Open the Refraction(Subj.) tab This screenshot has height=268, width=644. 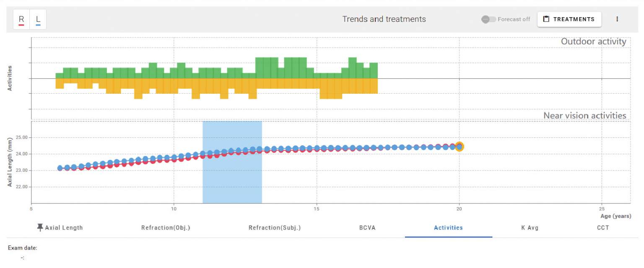(x=275, y=228)
